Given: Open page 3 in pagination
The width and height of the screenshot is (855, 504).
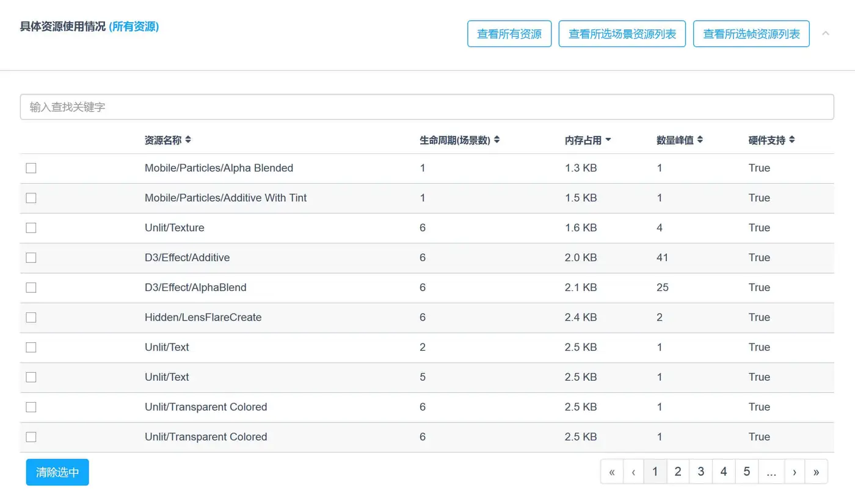Looking at the screenshot, I should 701,472.
